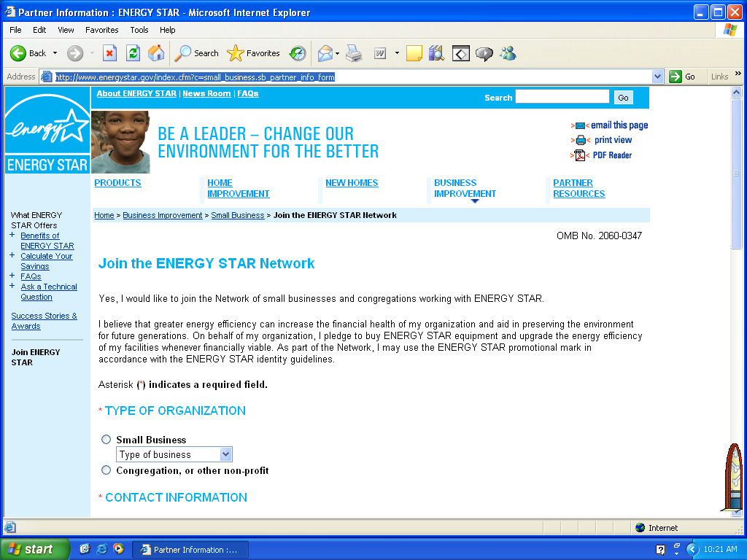Image resolution: width=747 pixels, height=560 pixels.
Task: Open the Favorites menu
Action: [102, 29]
